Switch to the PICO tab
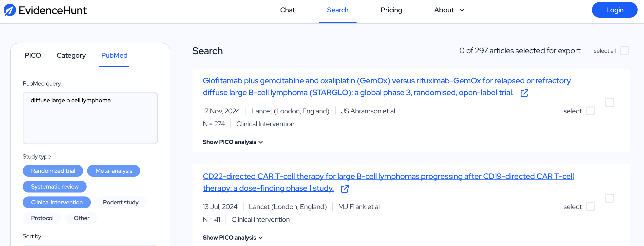The height and width of the screenshot is (246, 644). click(33, 55)
